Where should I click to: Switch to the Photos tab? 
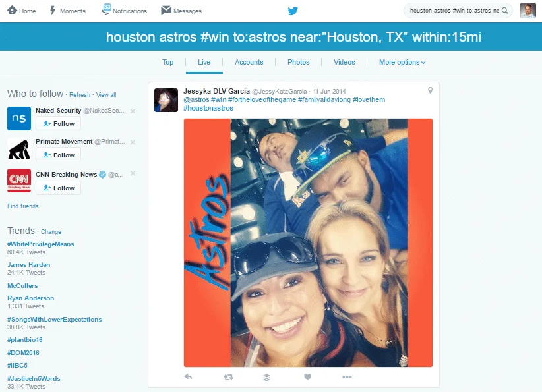pyautogui.click(x=298, y=62)
